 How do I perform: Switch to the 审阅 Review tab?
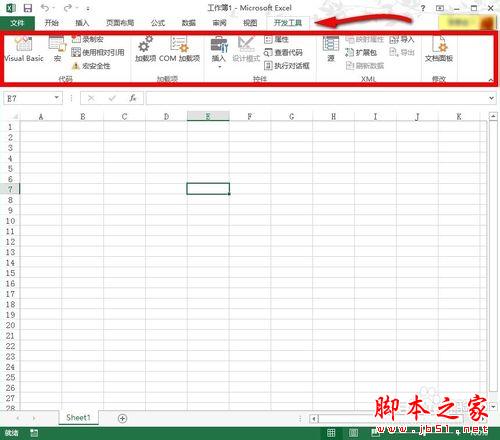tap(219, 23)
